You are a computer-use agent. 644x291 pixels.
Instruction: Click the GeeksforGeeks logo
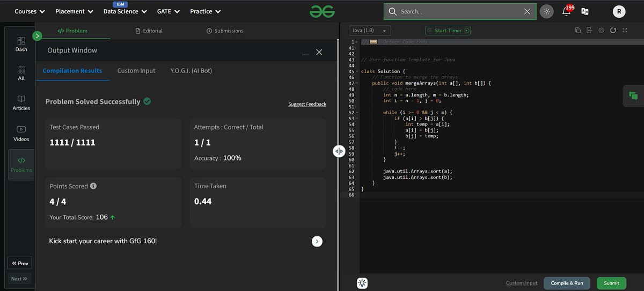click(322, 11)
